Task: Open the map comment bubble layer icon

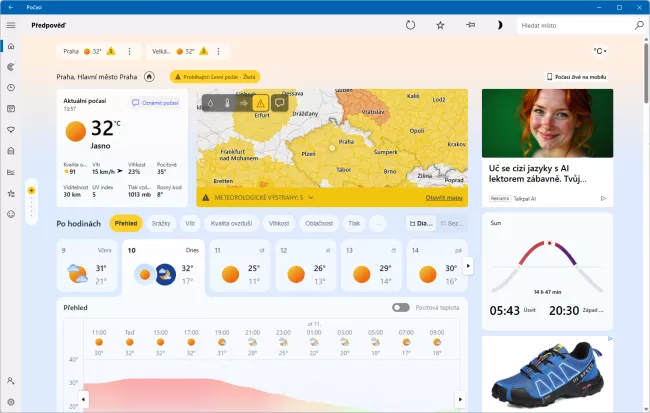Action: pos(279,102)
